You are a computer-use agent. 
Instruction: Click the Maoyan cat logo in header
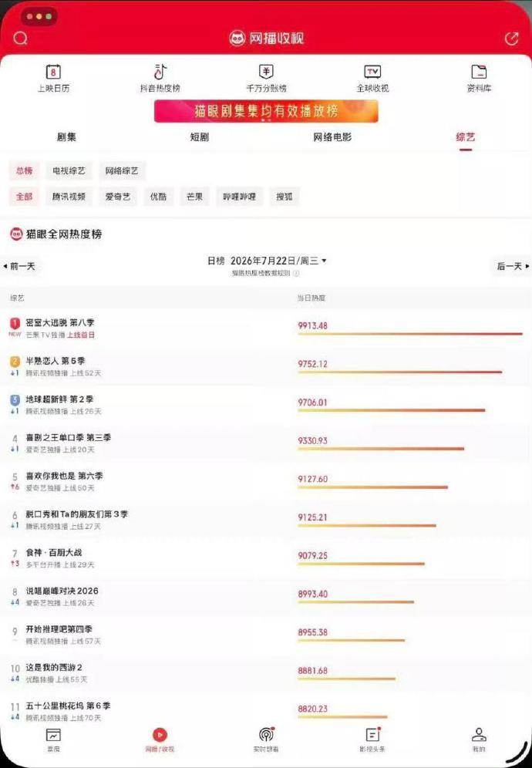(x=237, y=39)
